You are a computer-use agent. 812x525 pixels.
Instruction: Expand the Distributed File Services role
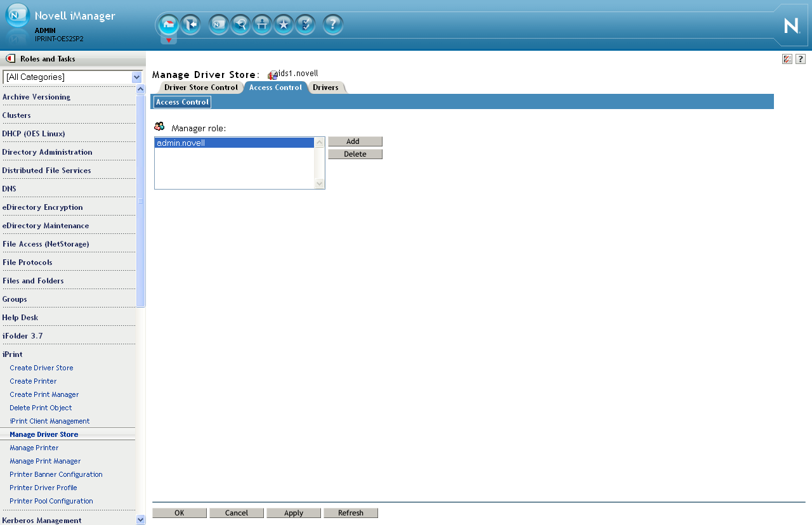[46, 171]
